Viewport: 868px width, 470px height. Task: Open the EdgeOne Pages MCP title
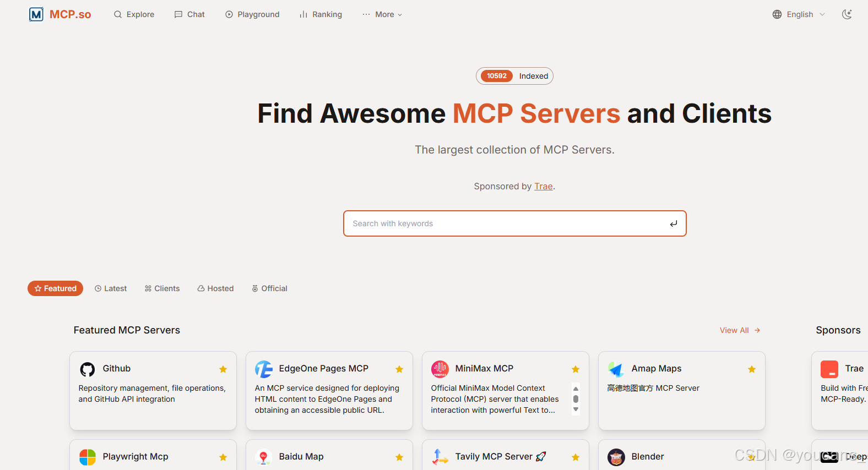point(324,369)
